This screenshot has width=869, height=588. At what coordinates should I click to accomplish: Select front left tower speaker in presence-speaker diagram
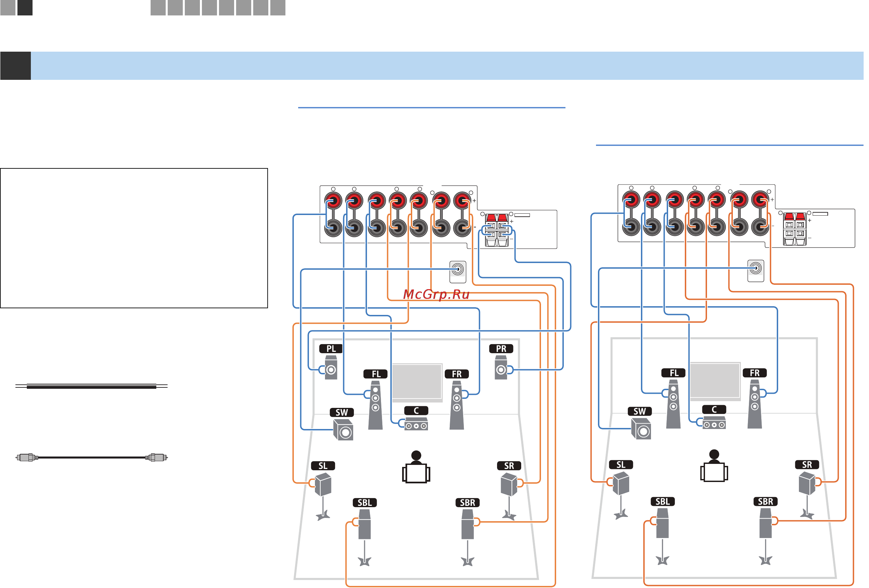pyautogui.click(x=375, y=406)
